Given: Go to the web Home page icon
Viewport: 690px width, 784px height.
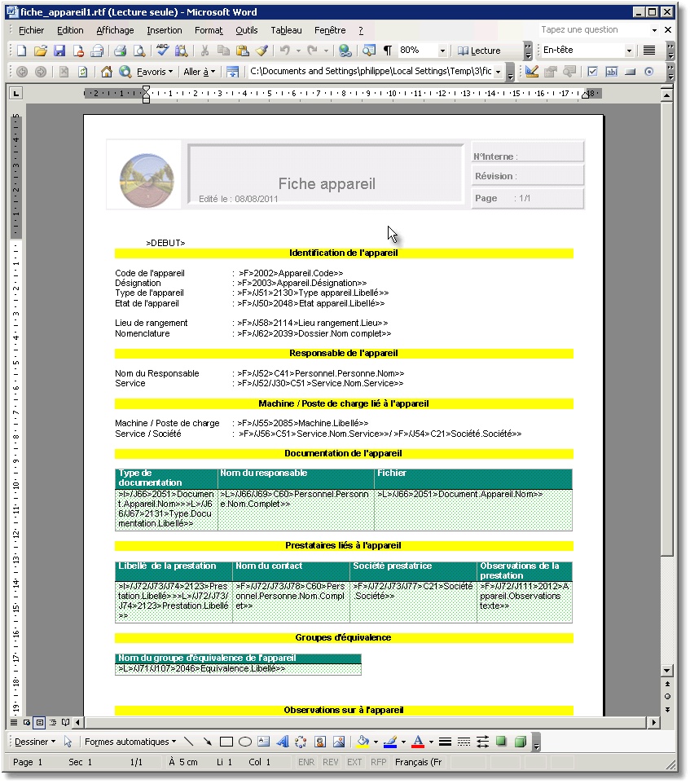Looking at the screenshot, I should [x=106, y=72].
